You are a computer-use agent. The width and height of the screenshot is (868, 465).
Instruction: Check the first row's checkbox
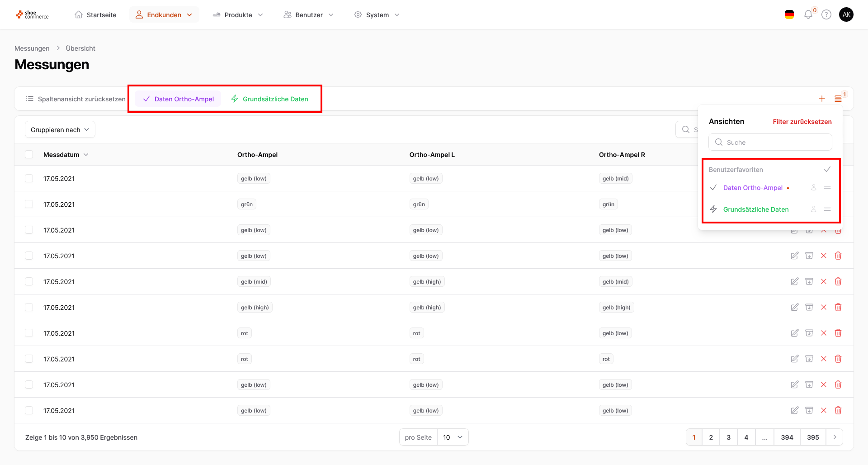29,178
